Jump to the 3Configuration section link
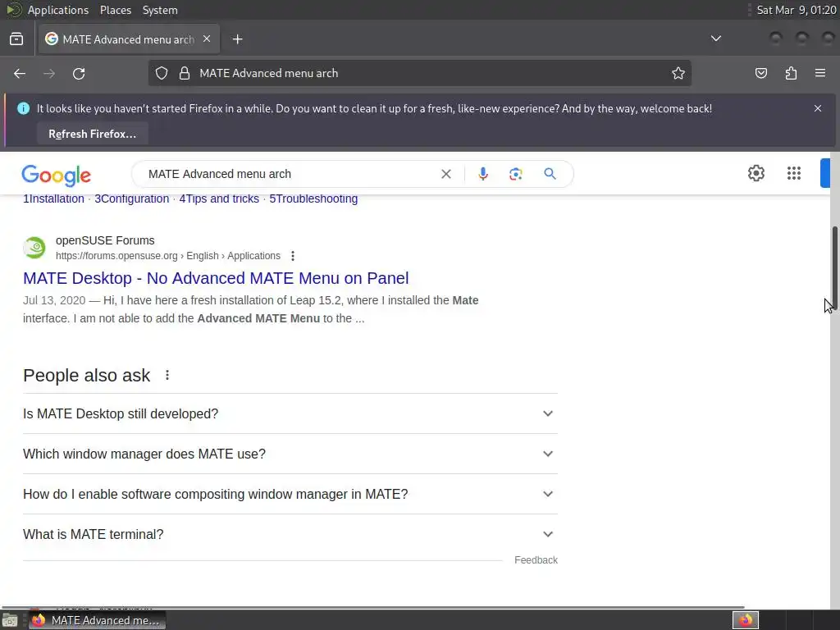 coord(132,199)
